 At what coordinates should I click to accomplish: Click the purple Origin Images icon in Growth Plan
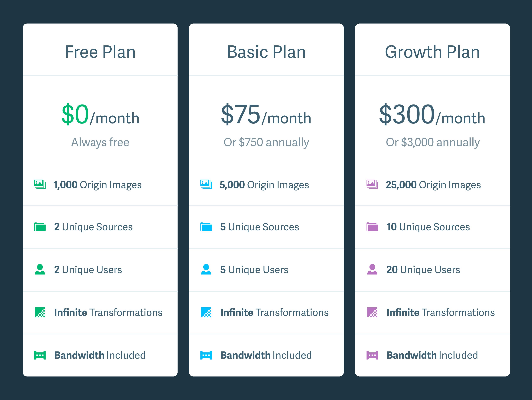click(x=372, y=184)
